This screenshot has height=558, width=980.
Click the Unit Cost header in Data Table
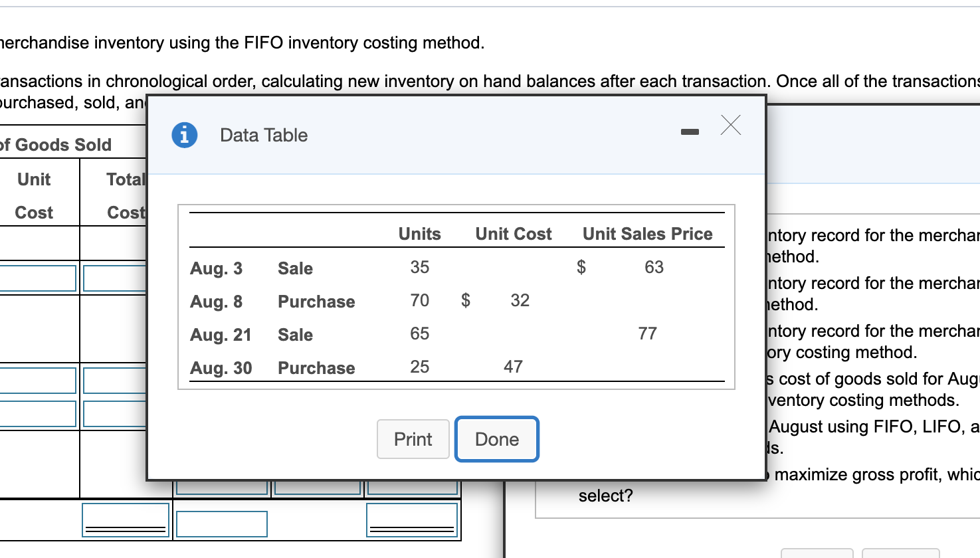(x=514, y=234)
